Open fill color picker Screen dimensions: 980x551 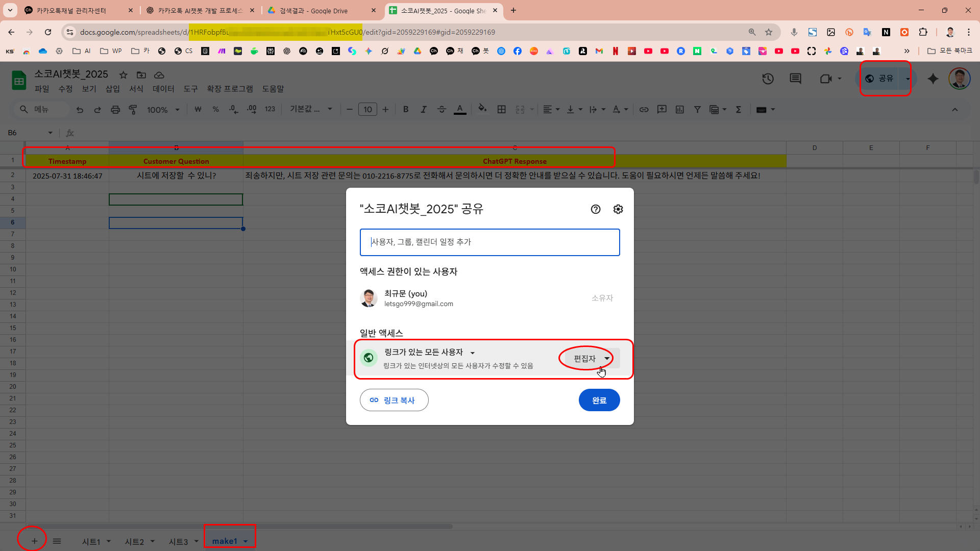482,109
